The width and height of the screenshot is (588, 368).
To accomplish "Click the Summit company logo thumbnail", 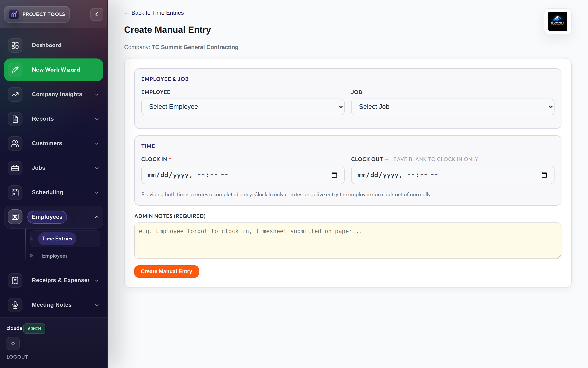I will tap(558, 21).
